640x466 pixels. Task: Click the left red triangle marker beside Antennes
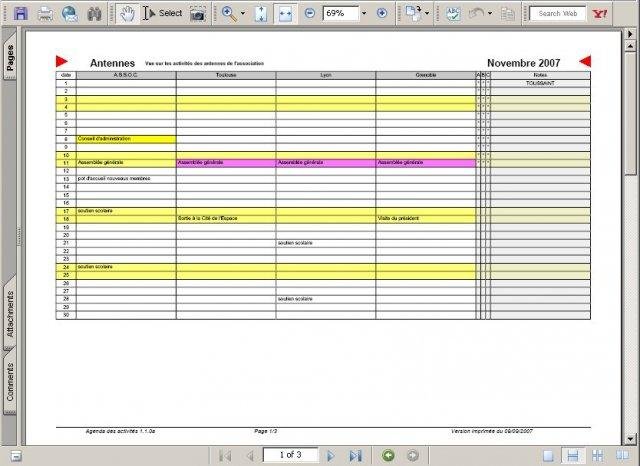pyautogui.click(x=62, y=61)
